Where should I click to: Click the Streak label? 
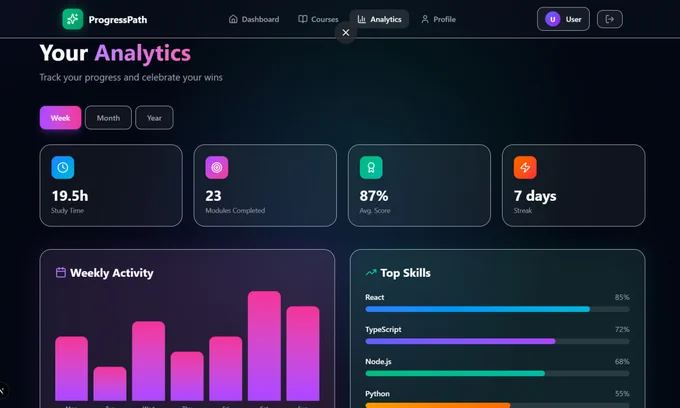tap(523, 211)
